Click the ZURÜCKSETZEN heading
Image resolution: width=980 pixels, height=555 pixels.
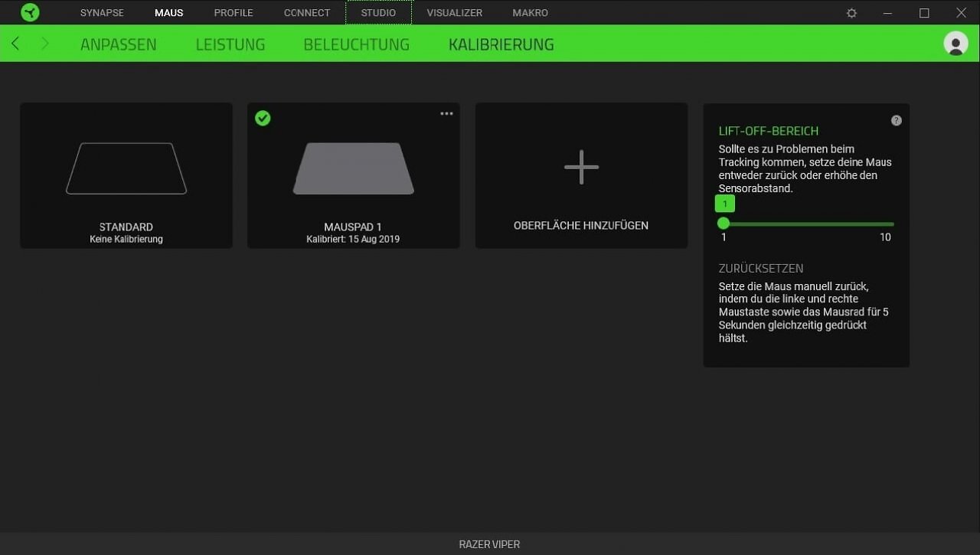click(761, 269)
